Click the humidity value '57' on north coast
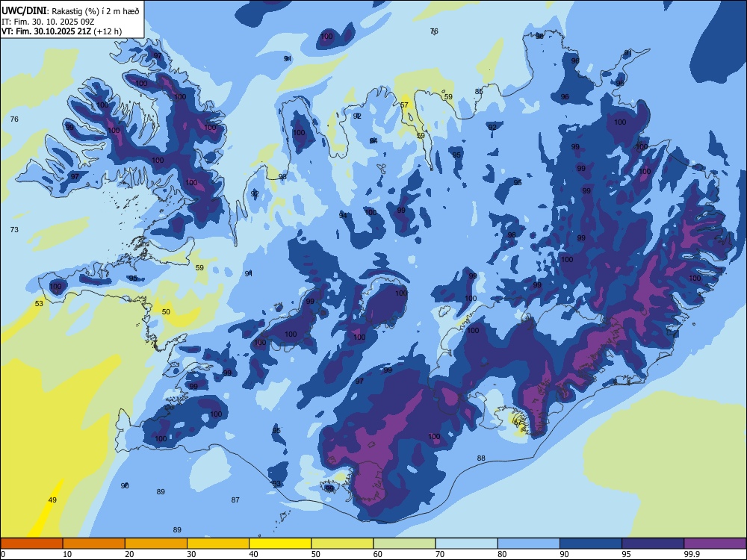Viewport: 747px width, 560px height. click(404, 105)
